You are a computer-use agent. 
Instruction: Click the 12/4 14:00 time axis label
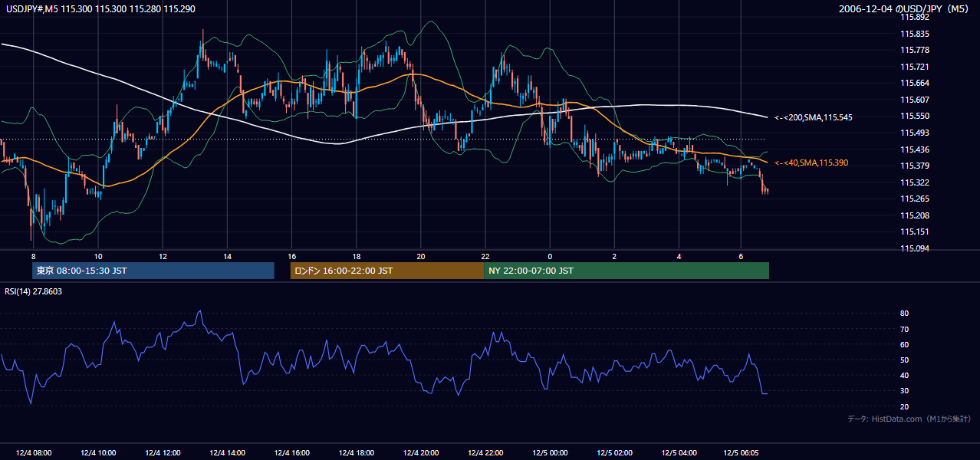click(227, 453)
